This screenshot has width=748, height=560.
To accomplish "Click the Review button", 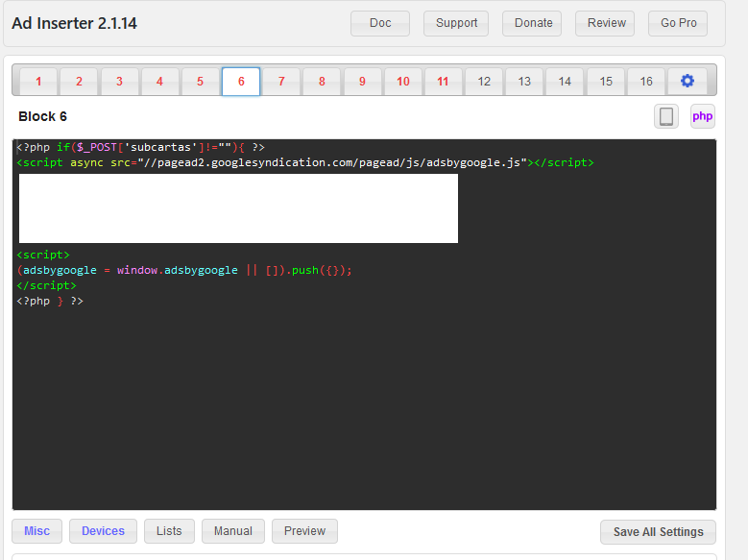I will click(605, 23).
